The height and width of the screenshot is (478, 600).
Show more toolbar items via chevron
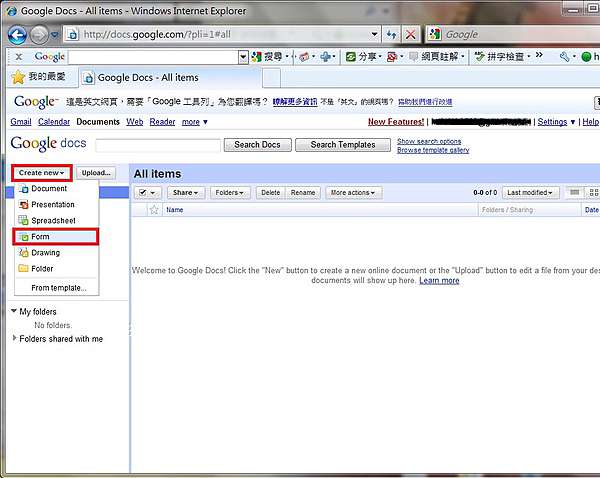[539, 55]
